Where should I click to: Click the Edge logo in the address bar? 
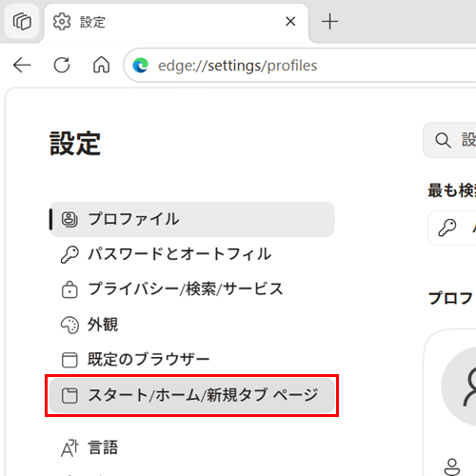click(x=140, y=66)
